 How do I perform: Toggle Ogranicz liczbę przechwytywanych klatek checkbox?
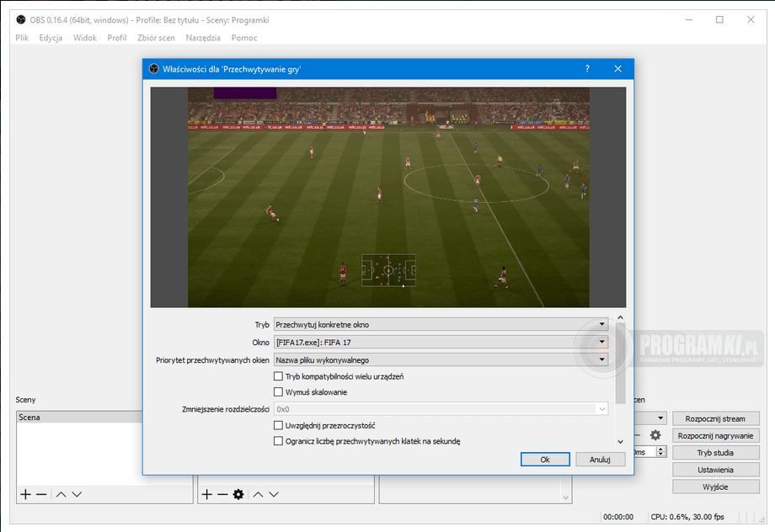click(278, 441)
